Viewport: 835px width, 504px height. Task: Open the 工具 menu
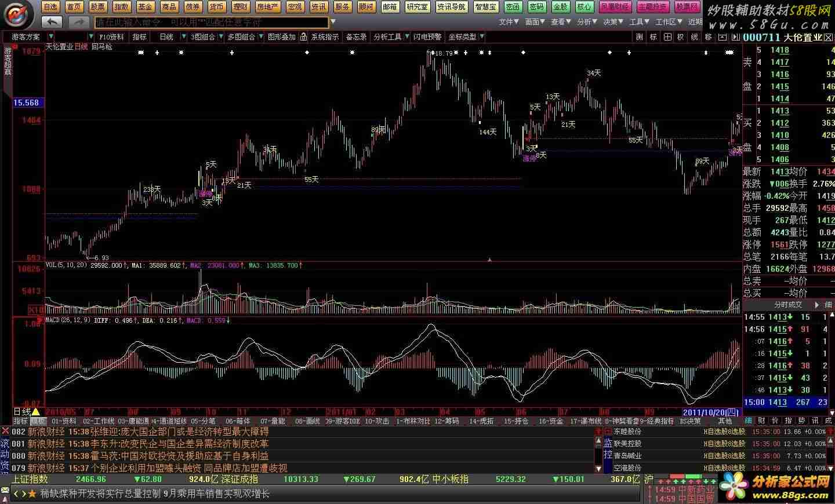pyautogui.click(x=639, y=21)
